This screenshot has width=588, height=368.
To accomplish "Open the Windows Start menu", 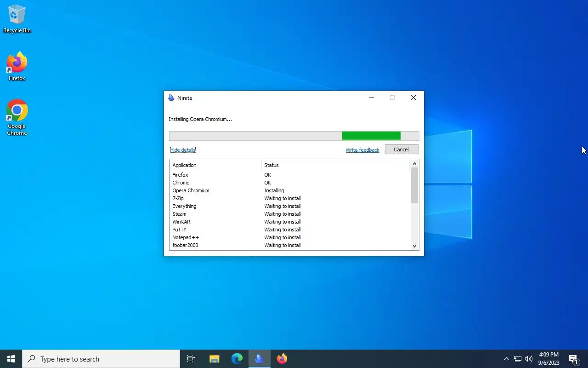I will point(11,359).
